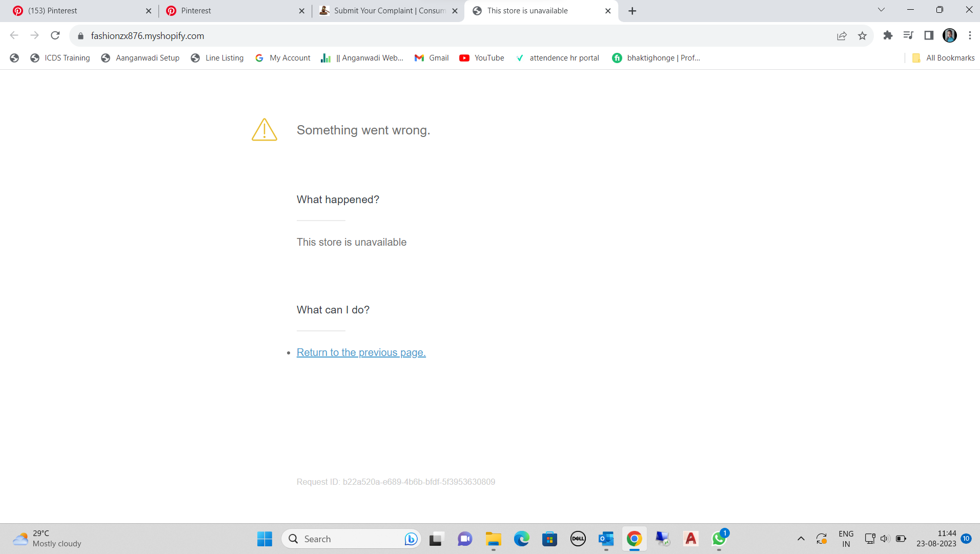The image size is (980, 554).
Task: Toggle the browser side panel
Action: click(x=929, y=35)
